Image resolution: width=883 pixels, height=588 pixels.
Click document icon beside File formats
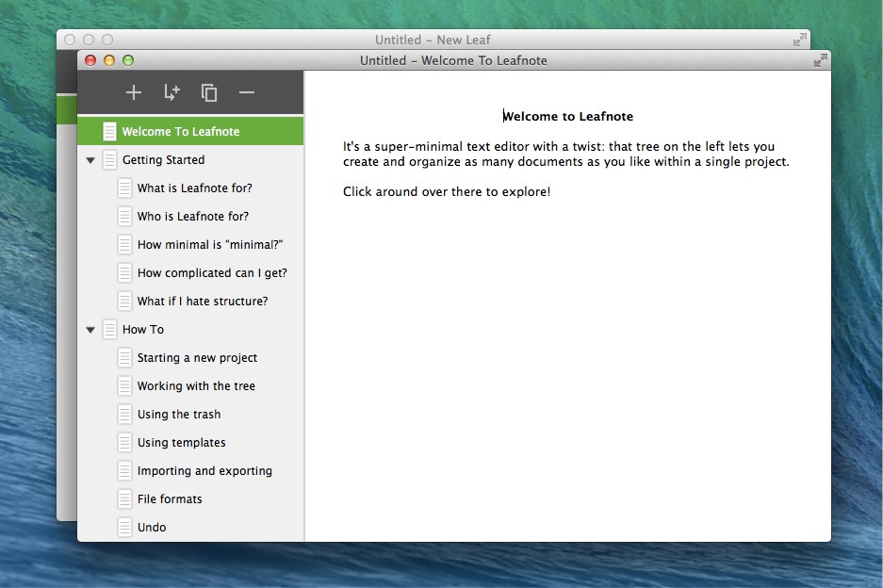coord(124,499)
